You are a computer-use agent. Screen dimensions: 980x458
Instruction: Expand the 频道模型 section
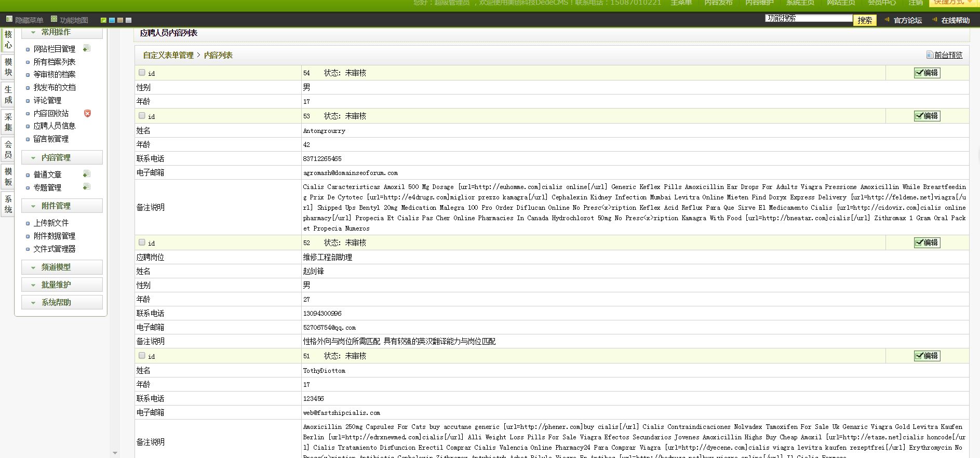(62, 267)
